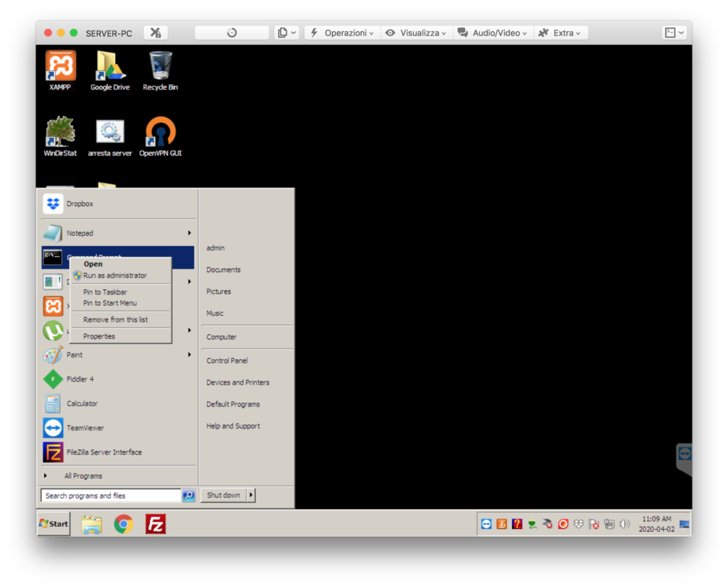Image resolution: width=728 pixels, height=588 pixels.
Task: Open Devices and Printers
Action: tap(237, 383)
